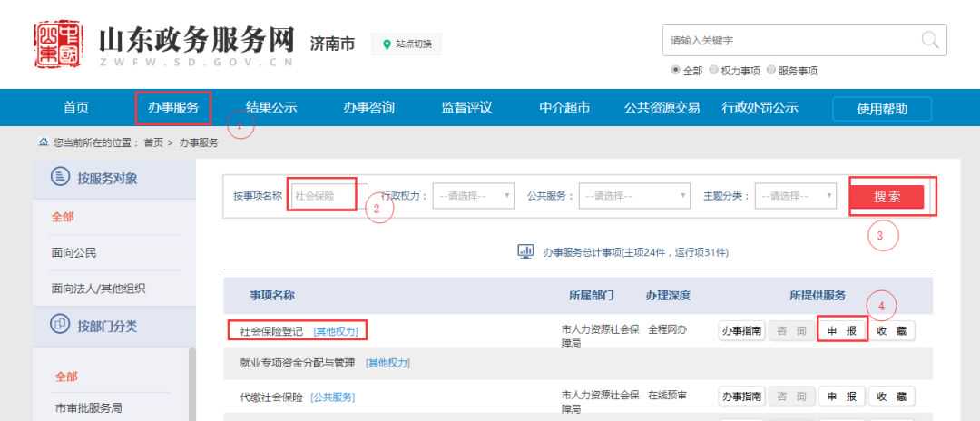This screenshot has width=980, height=421.
Task: Expand the 公共服务 dropdown
Action: 634,196
